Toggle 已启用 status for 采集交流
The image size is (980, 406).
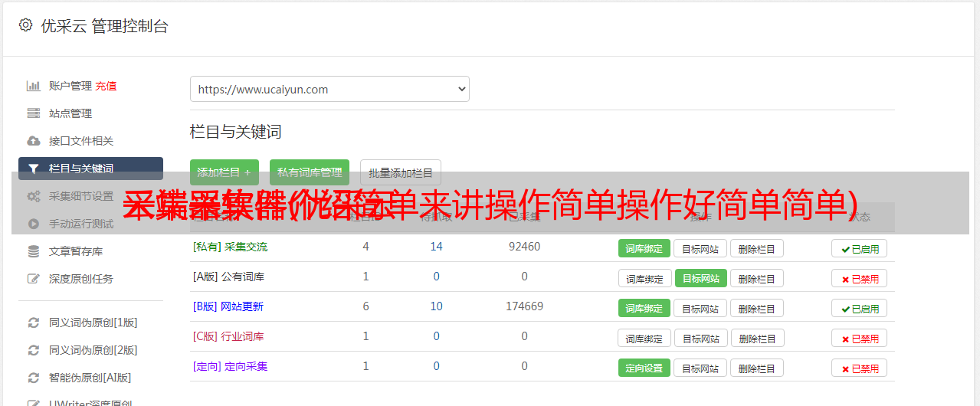pyautogui.click(x=860, y=248)
